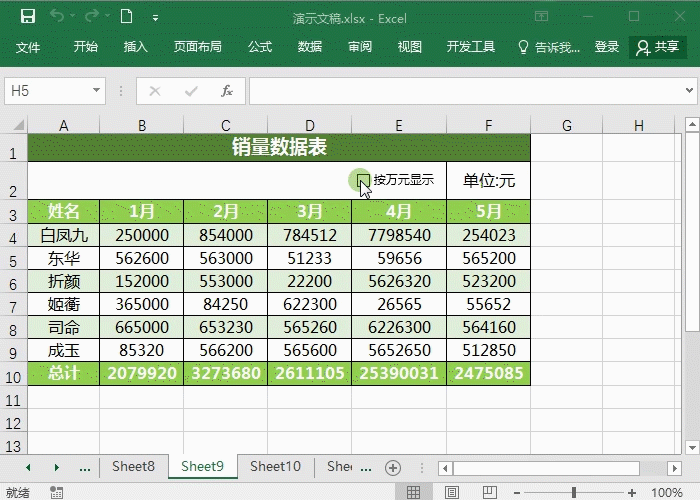Viewport: 700px width, 500px height.
Task: Open the Name Box dropdown arrow
Action: [x=97, y=91]
